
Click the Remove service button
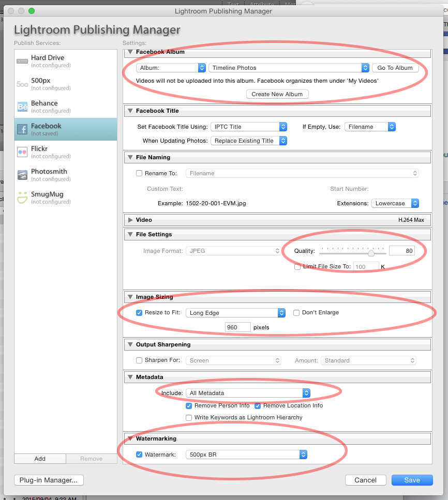[x=91, y=459]
